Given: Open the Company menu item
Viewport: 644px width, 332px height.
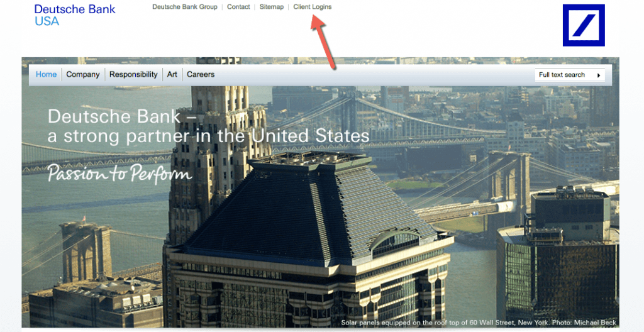Looking at the screenshot, I should pos(83,74).
